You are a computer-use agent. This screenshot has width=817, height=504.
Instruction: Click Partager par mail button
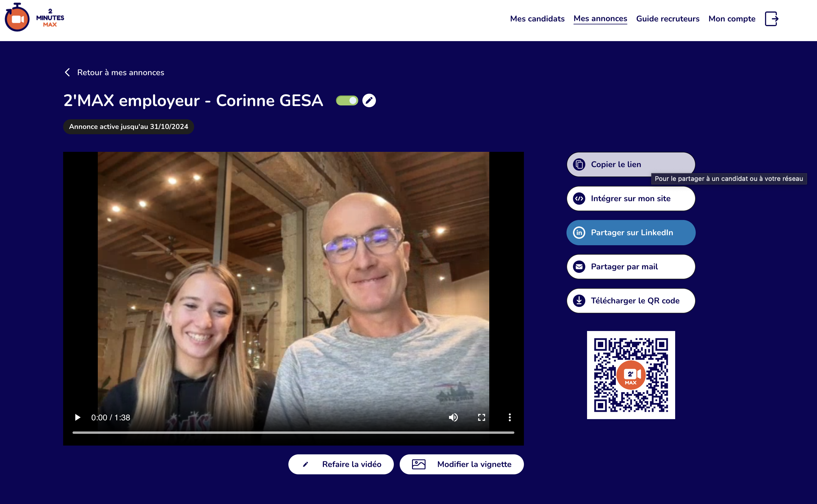(x=631, y=266)
